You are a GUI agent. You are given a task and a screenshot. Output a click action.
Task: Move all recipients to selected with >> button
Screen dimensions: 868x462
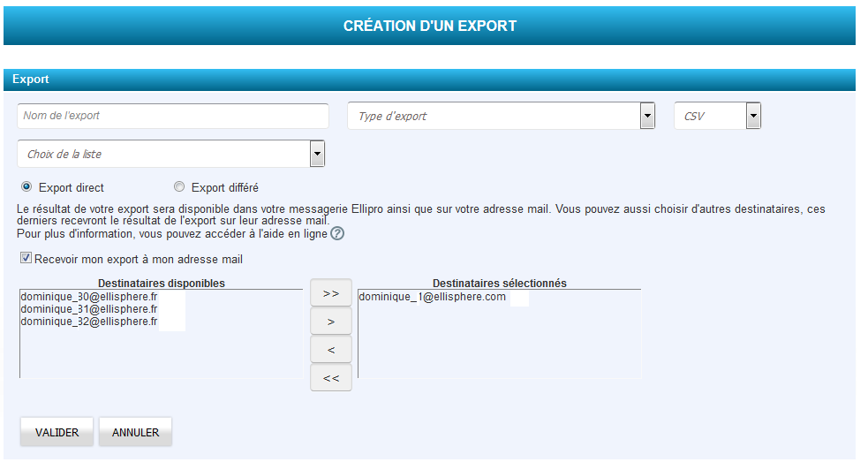pyautogui.click(x=331, y=293)
